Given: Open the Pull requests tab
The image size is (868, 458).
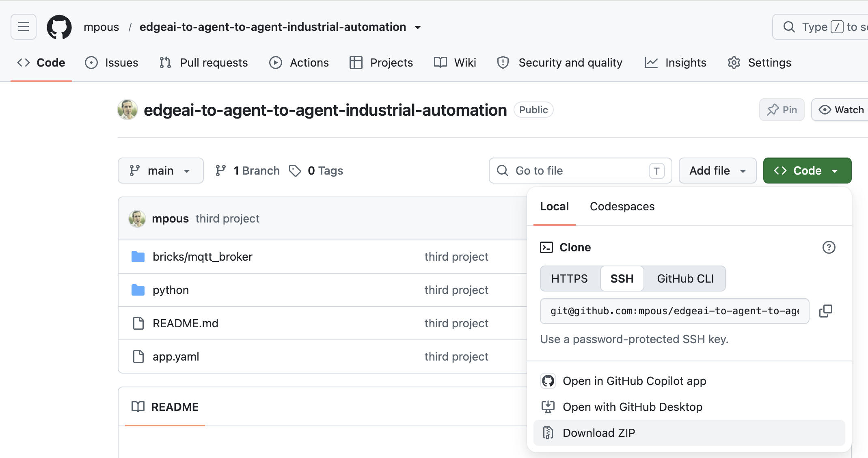Looking at the screenshot, I should click(203, 63).
